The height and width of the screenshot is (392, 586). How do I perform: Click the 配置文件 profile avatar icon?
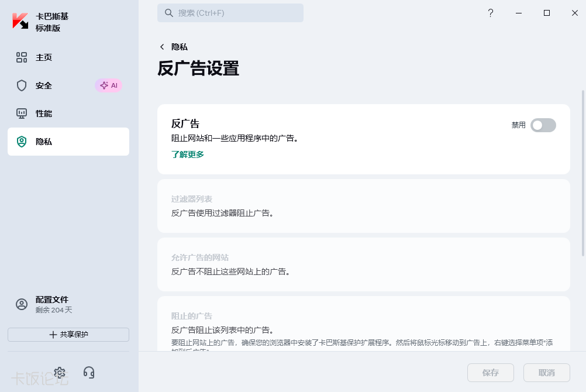pyautogui.click(x=22, y=304)
